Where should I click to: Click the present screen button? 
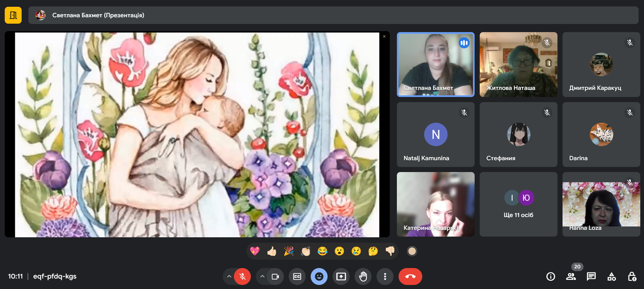[x=341, y=276]
